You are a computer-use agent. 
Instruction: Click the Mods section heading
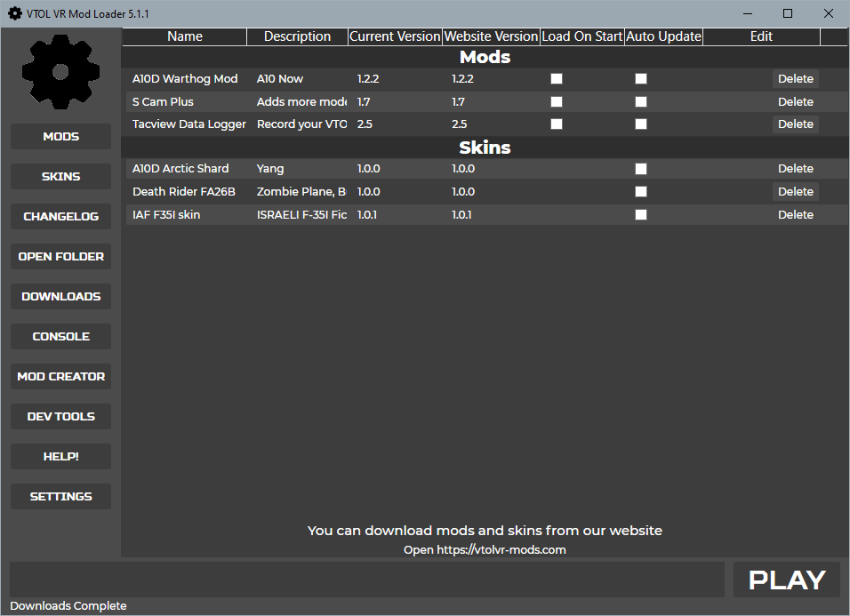pos(485,58)
